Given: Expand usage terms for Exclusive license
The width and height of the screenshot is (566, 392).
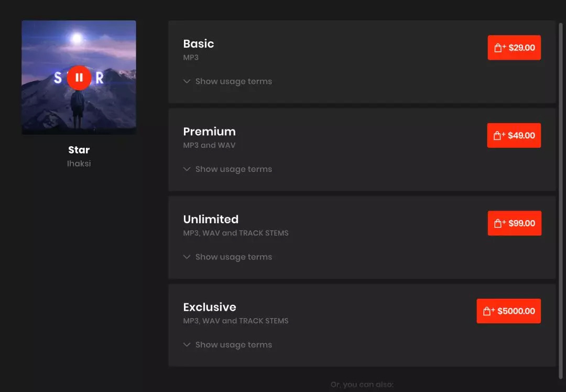Looking at the screenshot, I should click(x=233, y=345).
